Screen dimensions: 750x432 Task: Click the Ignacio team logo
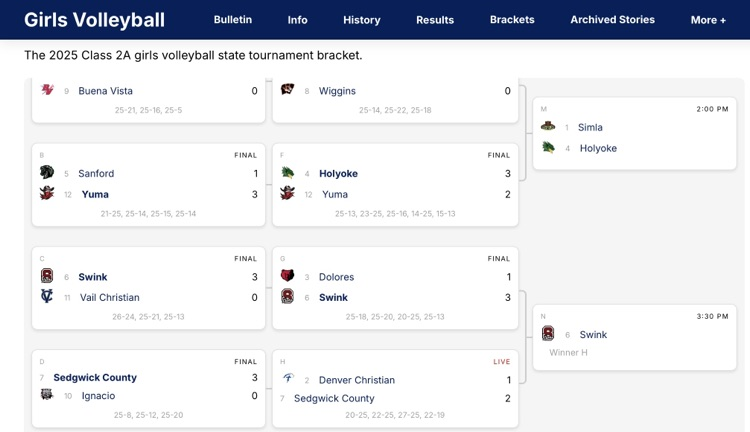(46, 396)
